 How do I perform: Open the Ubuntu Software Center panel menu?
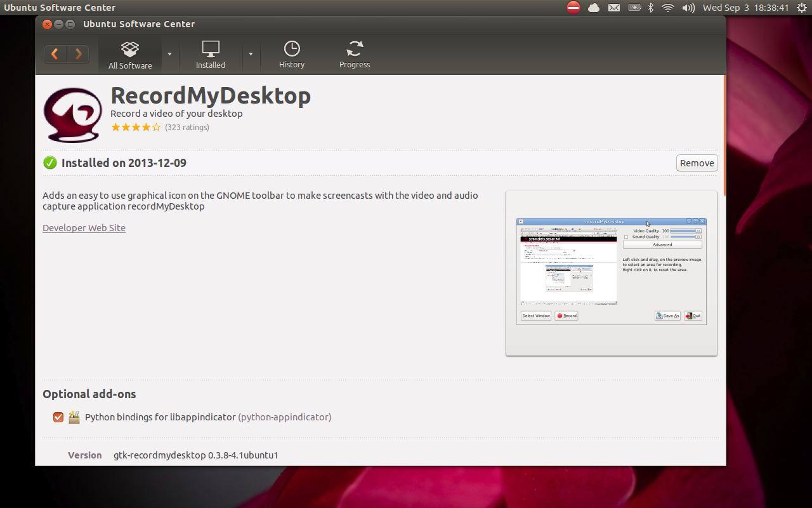pyautogui.click(x=59, y=8)
